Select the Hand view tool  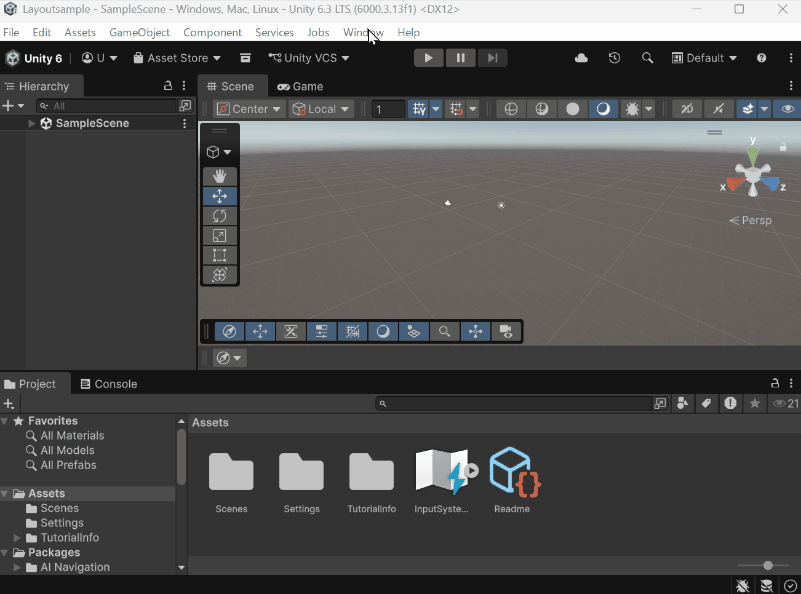[219, 176]
